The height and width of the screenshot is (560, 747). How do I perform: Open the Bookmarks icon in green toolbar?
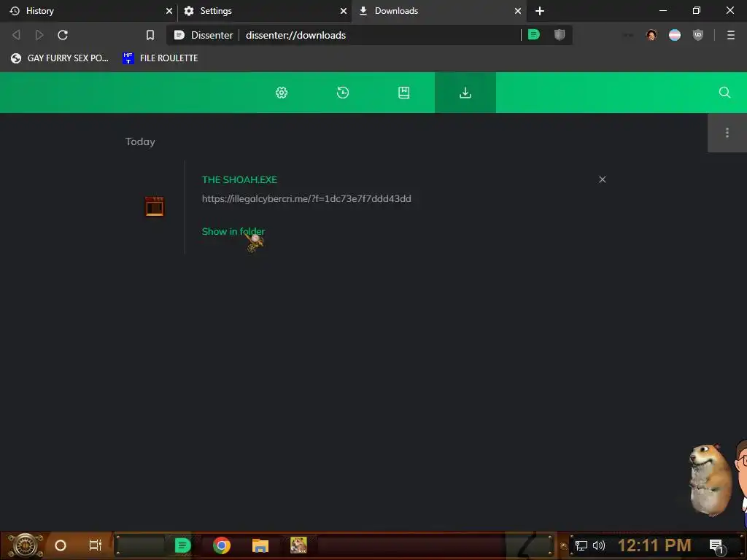(x=404, y=93)
